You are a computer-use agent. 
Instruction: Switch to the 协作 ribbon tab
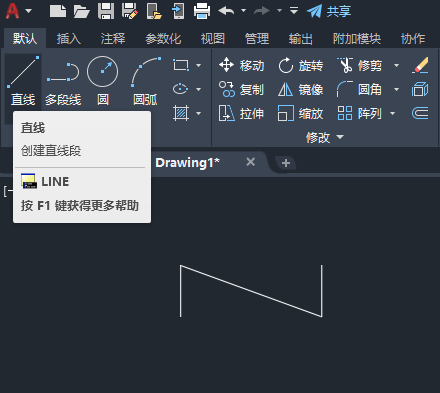tap(413, 39)
